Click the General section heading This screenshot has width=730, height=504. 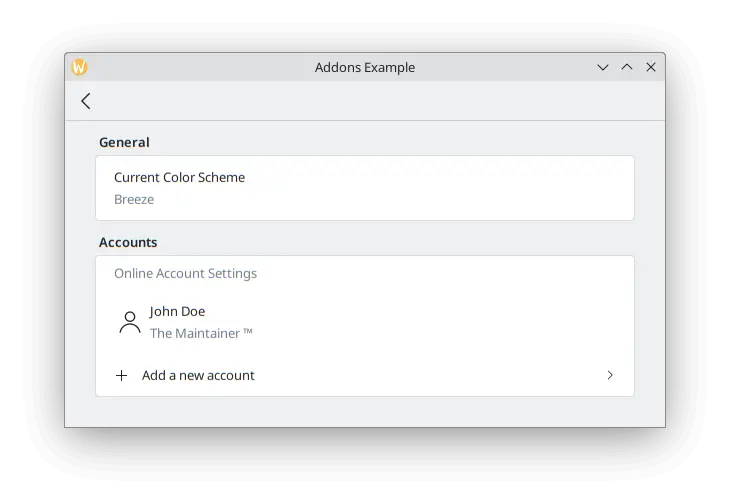124,143
